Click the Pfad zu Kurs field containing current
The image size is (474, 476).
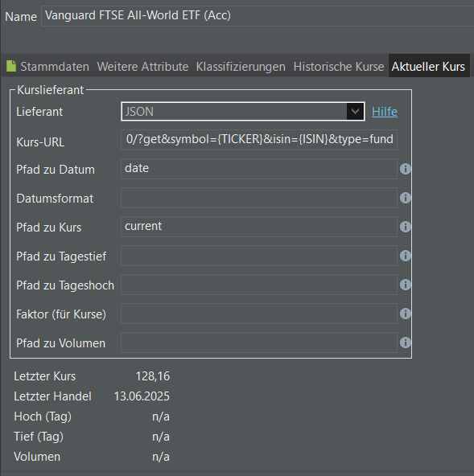point(259,227)
